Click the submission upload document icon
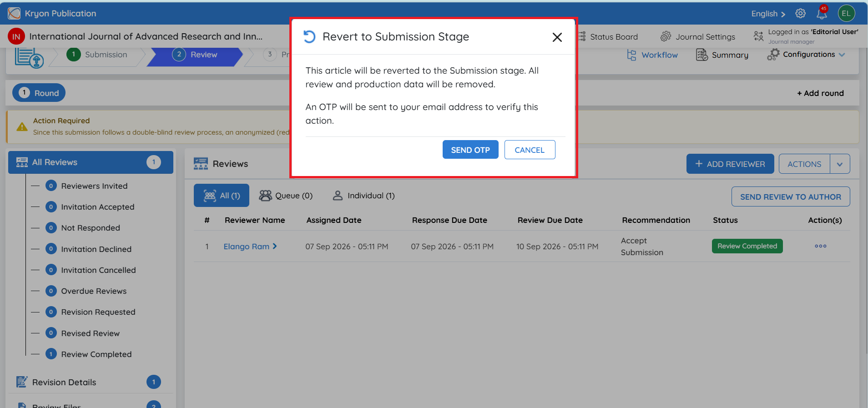The width and height of the screenshot is (868, 408). click(29, 58)
